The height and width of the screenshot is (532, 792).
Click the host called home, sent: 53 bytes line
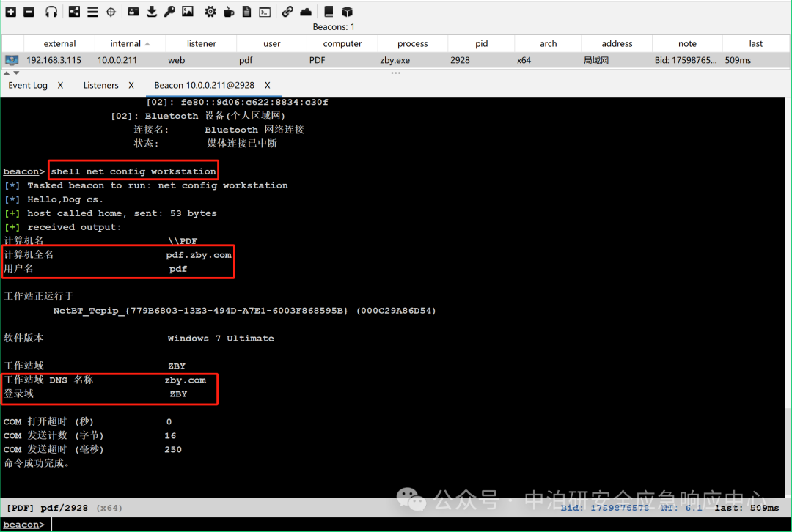coord(111,213)
